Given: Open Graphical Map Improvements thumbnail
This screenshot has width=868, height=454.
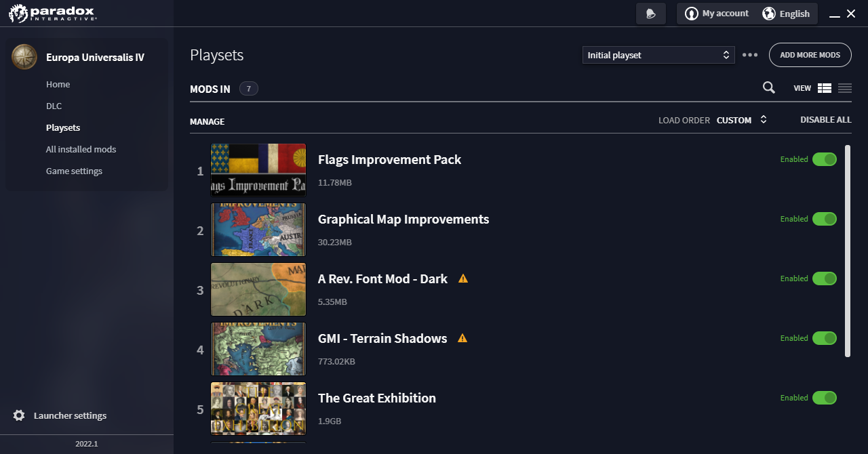Looking at the screenshot, I should [258, 230].
